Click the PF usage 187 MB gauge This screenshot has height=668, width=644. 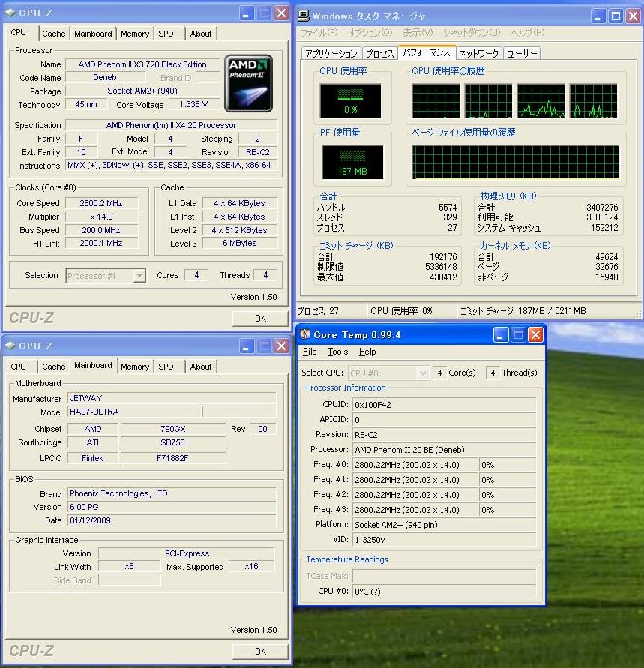coord(352,162)
